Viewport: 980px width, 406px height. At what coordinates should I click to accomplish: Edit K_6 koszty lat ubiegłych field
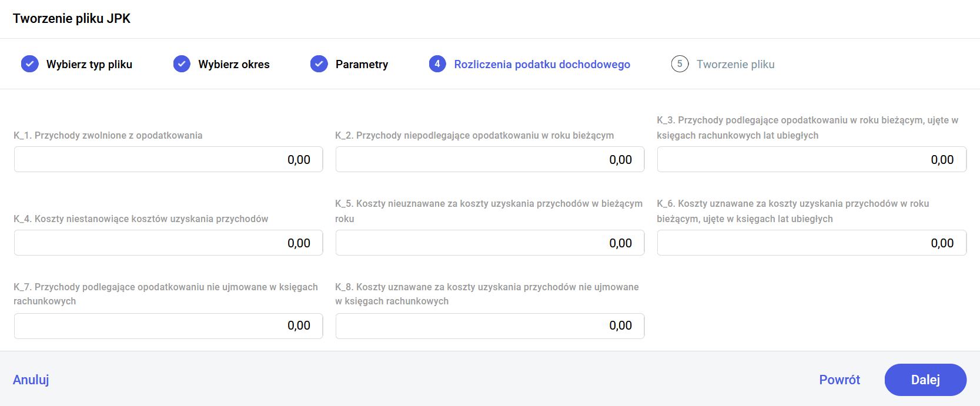[x=811, y=243]
